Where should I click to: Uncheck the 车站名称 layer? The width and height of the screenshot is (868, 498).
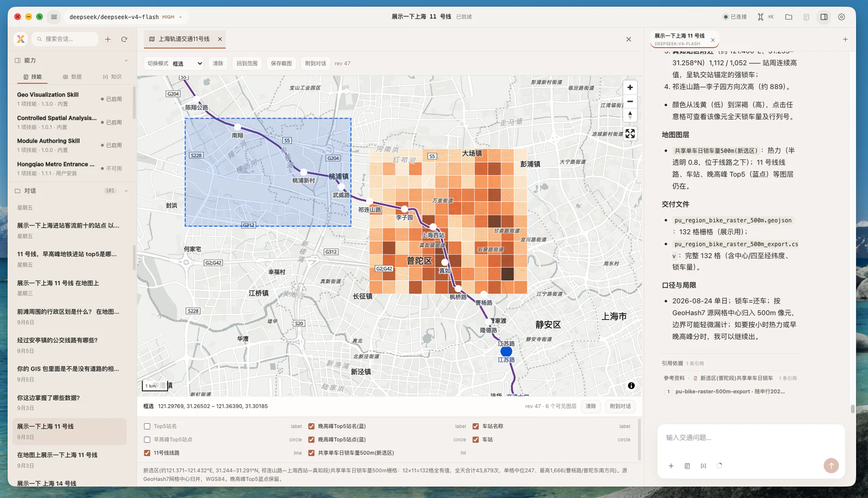pos(476,426)
